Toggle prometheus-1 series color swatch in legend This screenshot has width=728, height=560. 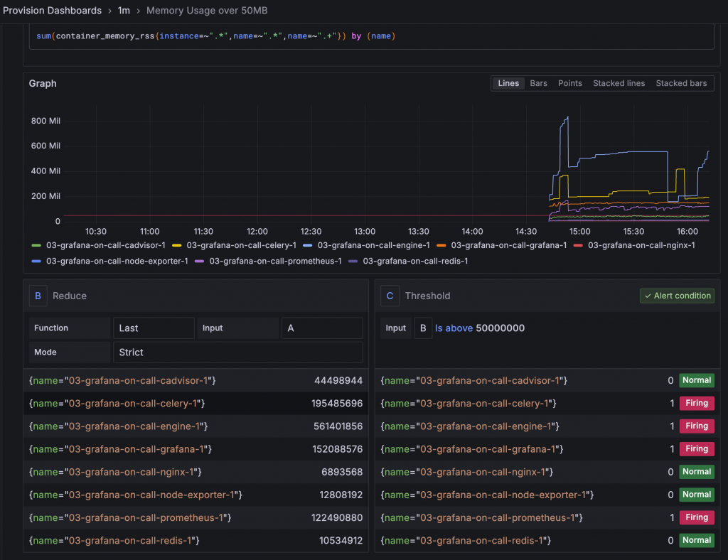tap(199, 262)
